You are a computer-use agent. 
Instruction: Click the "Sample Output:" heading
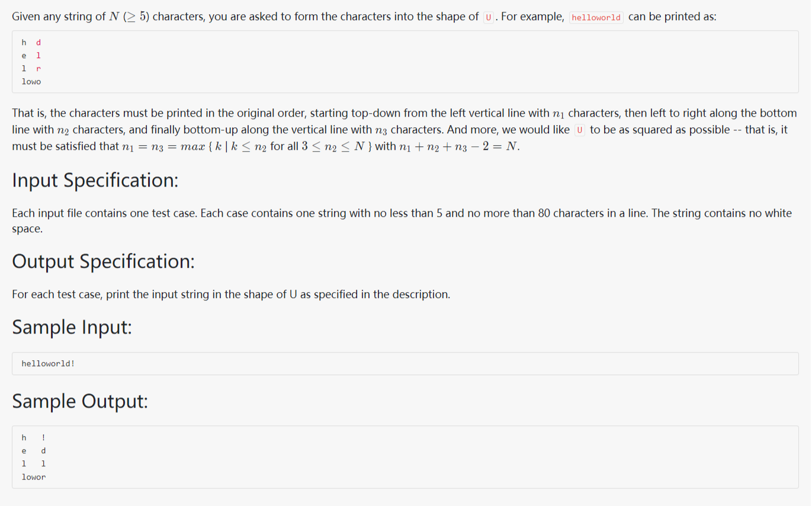click(80, 401)
